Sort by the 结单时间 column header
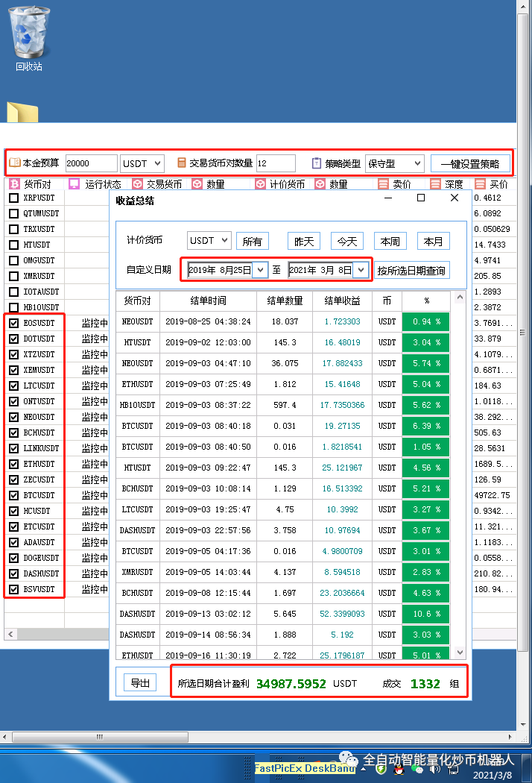The width and height of the screenshot is (532, 783). 206,301
